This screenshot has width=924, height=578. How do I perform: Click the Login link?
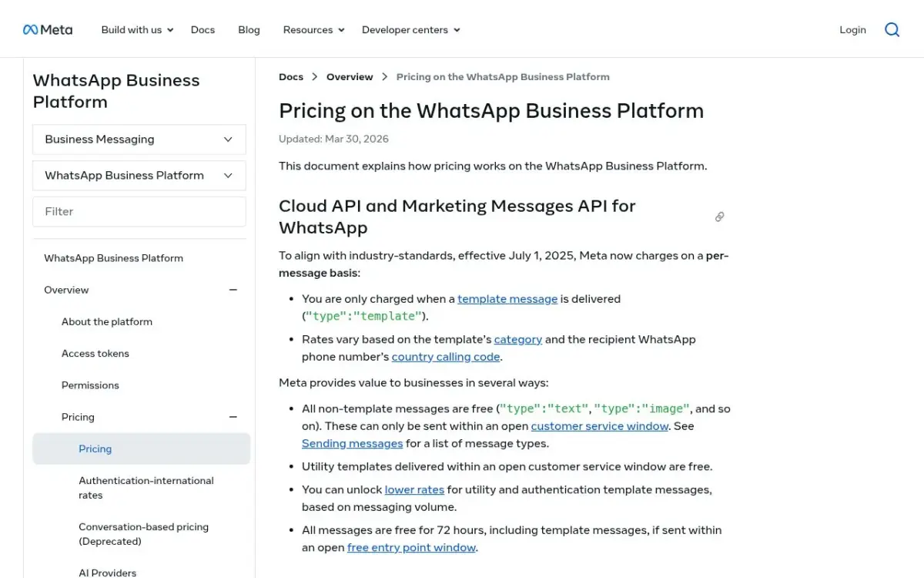click(852, 30)
